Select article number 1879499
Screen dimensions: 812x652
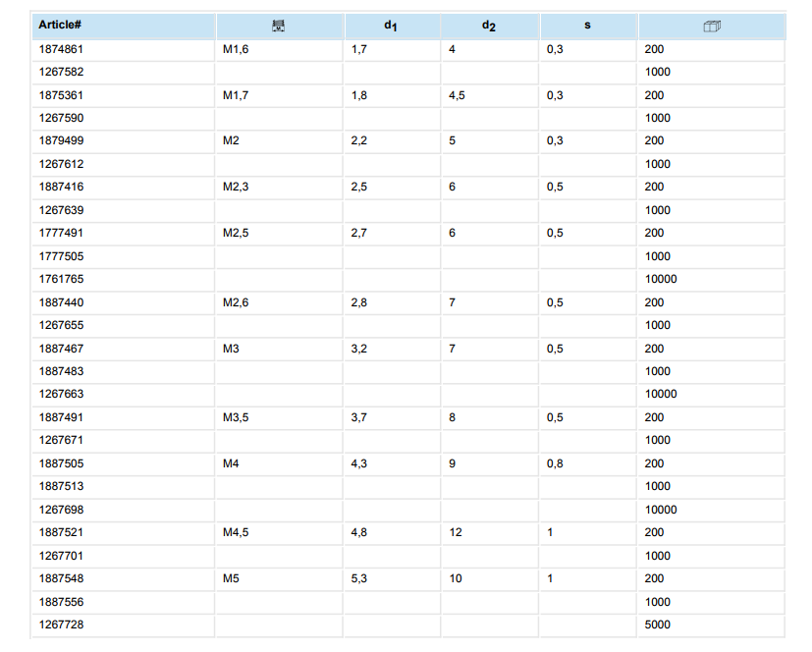tap(63, 140)
